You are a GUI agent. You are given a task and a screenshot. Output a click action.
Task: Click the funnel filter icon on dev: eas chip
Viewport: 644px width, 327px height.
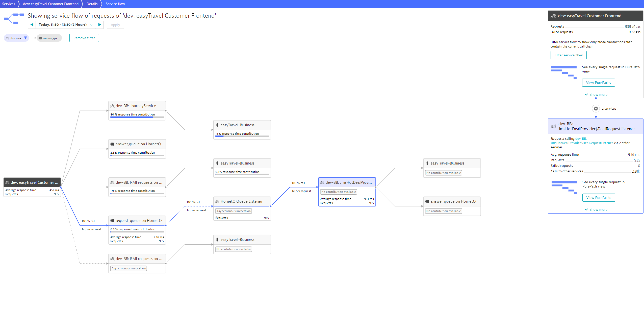point(25,38)
